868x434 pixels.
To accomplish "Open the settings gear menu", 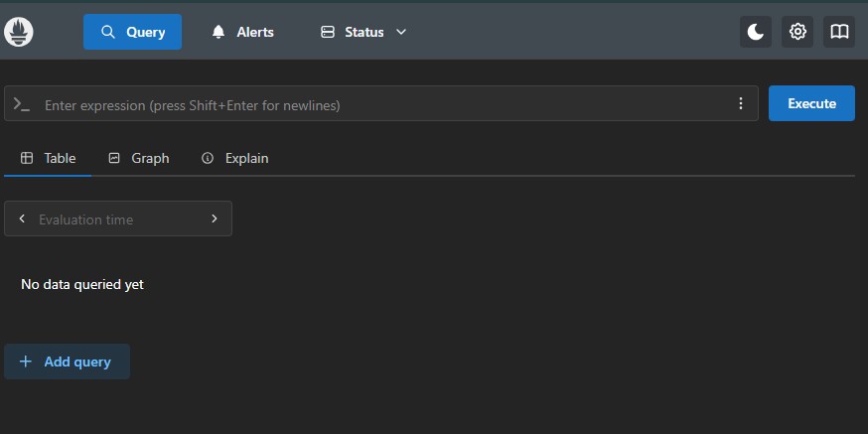I will [797, 32].
